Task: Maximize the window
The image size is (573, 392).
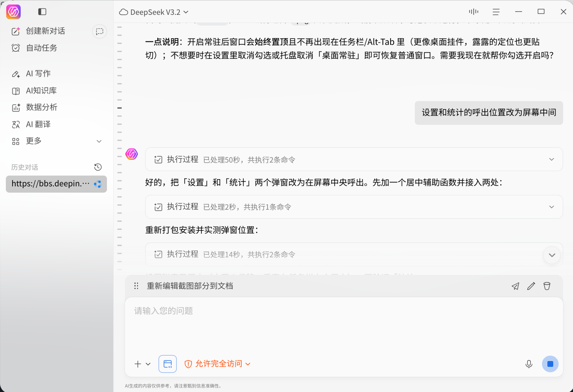Action: pyautogui.click(x=541, y=12)
